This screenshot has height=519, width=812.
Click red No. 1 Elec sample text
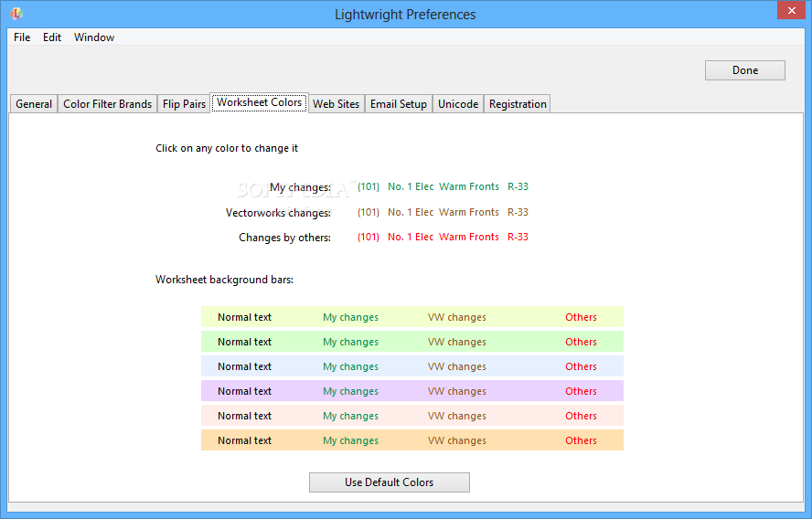(411, 237)
